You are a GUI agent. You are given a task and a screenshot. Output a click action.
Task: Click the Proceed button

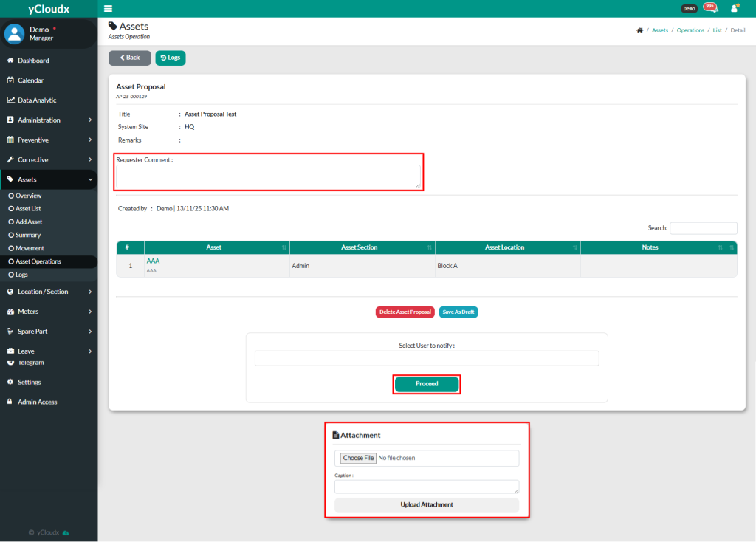click(x=427, y=384)
